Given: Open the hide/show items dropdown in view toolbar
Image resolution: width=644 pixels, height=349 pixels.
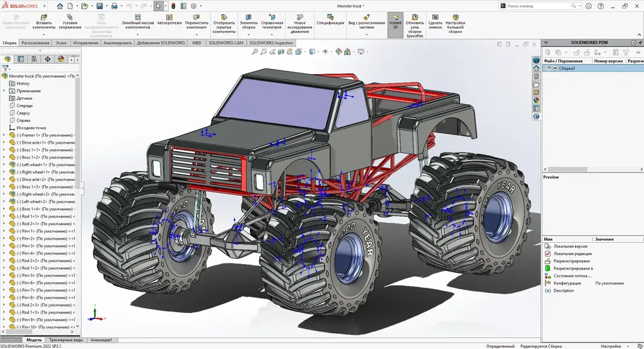Looking at the screenshot, I should click(330, 52).
